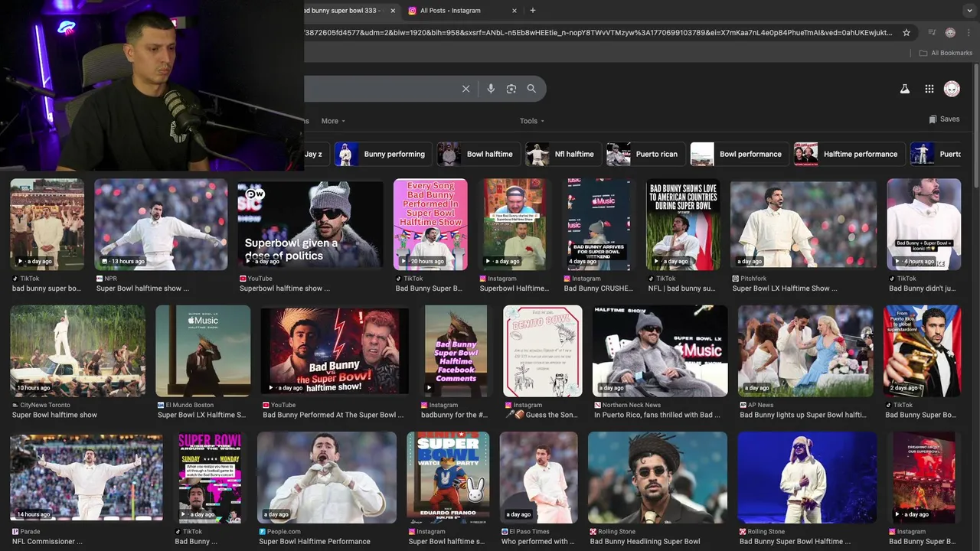Image resolution: width=980 pixels, height=551 pixels.
Task: Open the Super Bowl Watch Party poster
Action: 448,477
